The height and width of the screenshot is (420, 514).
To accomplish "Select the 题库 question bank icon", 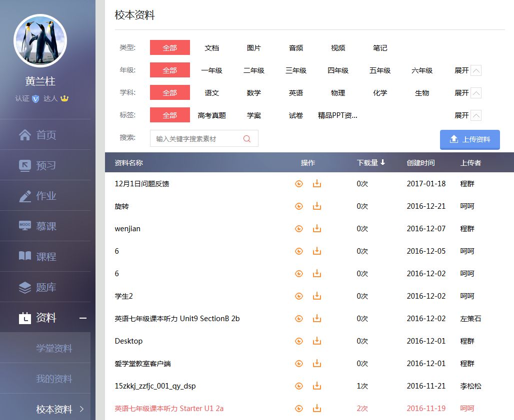I will (24, 287).
